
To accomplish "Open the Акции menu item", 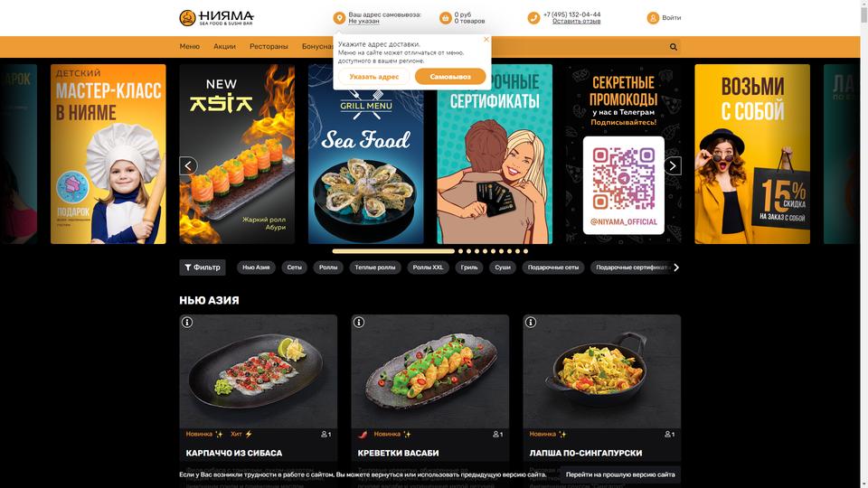I will pos(225,46).
